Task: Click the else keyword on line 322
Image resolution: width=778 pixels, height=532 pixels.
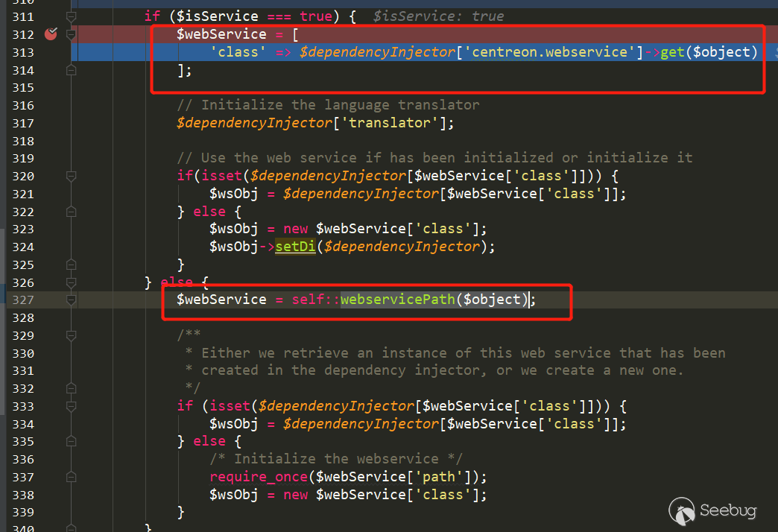Action: pos(209,212)
